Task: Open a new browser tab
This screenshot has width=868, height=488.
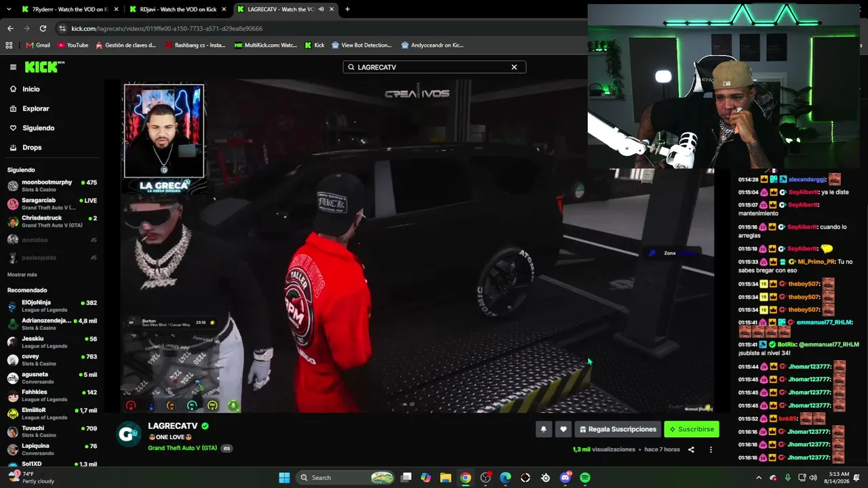Action: (x=347, y=9)
